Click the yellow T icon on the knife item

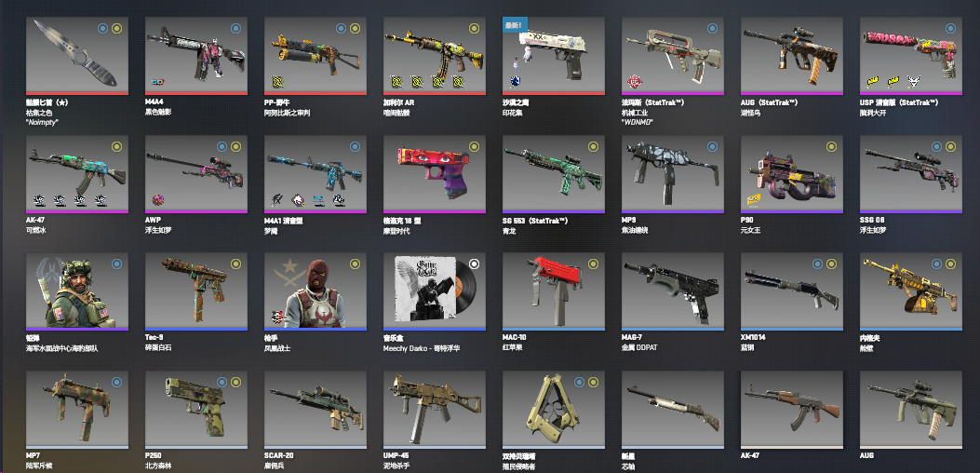coord(117,28)
